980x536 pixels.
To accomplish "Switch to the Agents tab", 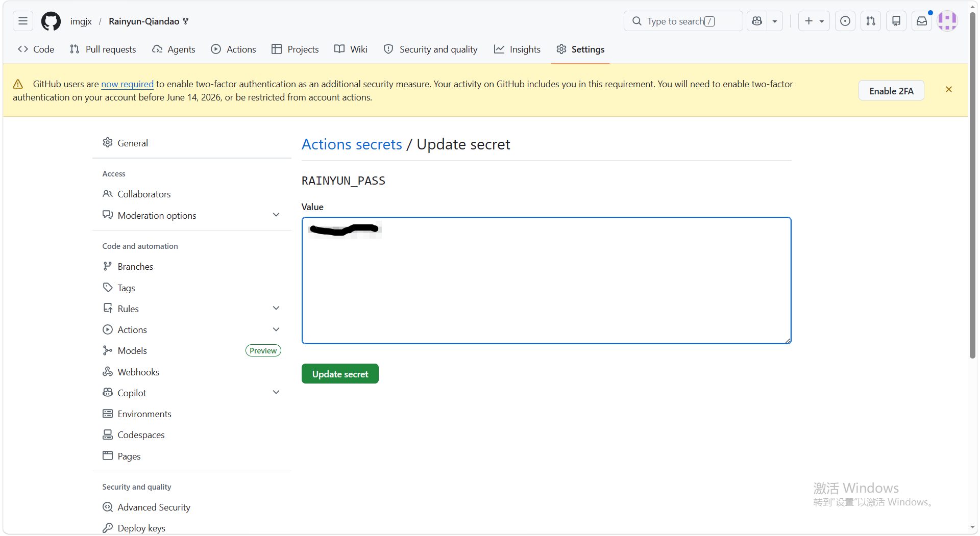I will click(174, 49).
